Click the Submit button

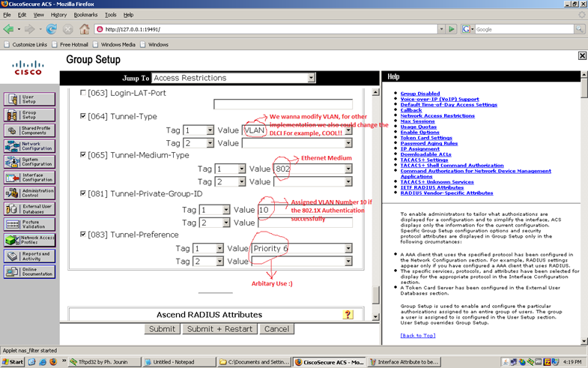[x=162, y=329]
